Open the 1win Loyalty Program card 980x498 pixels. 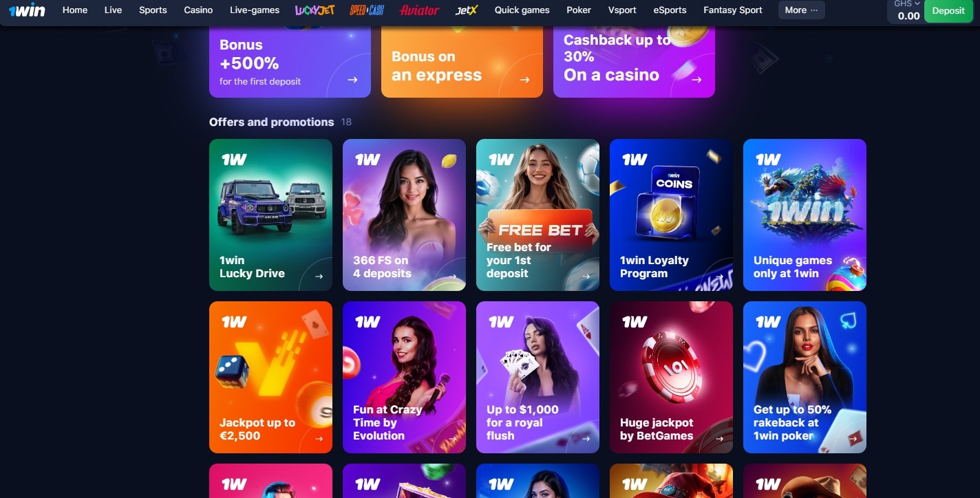tap(671, 215)
